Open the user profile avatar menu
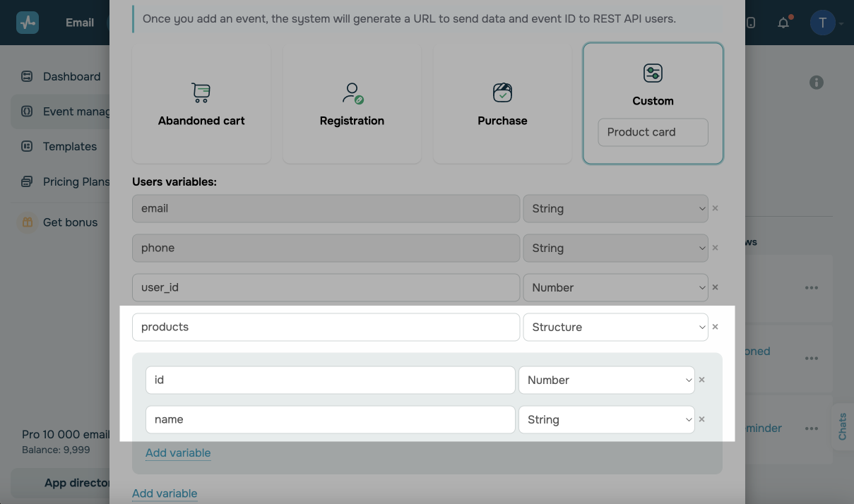The width and height of the screenshot is (854, 504). pyautogui.click(x=822, y=23)
